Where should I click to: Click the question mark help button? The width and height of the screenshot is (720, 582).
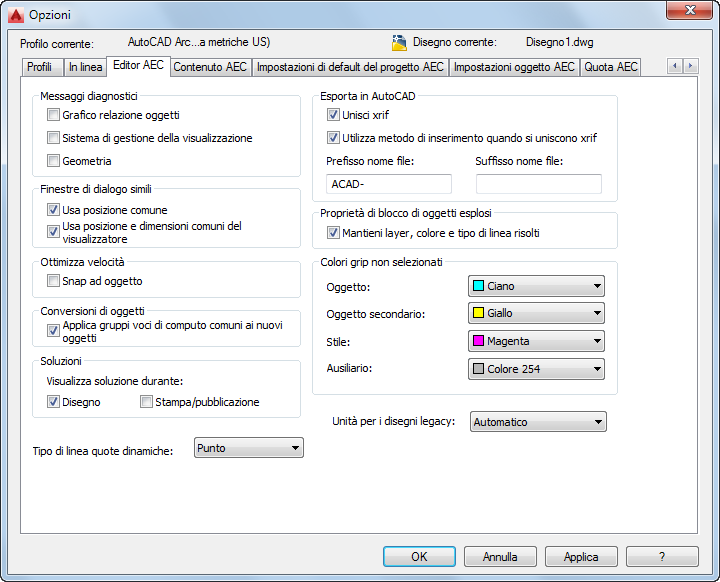tap(662, 556)
